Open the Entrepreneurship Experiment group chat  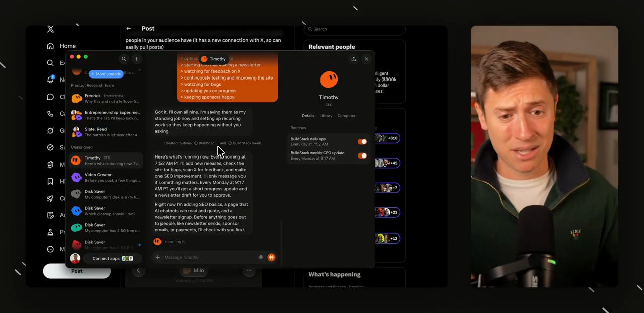point(106,115)
